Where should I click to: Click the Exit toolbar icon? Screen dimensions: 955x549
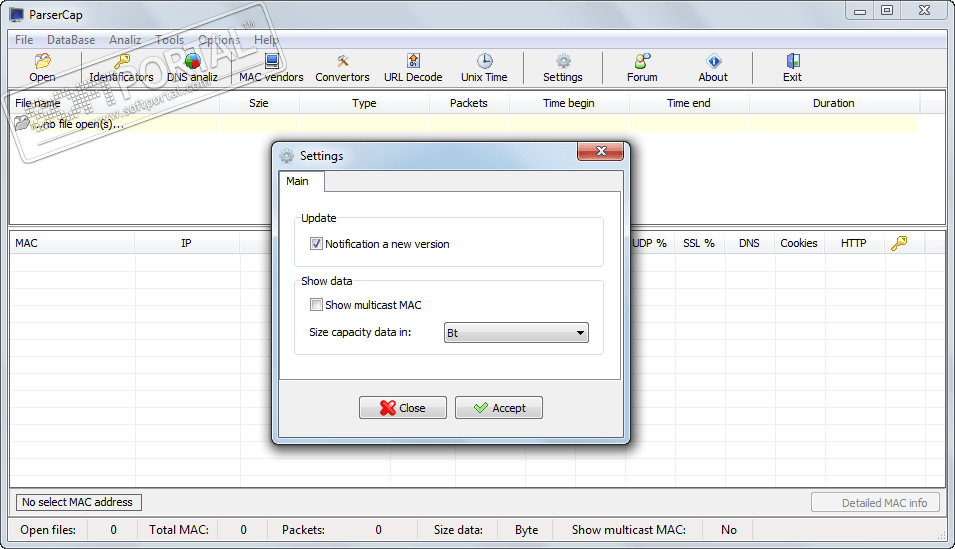(793, 61)
